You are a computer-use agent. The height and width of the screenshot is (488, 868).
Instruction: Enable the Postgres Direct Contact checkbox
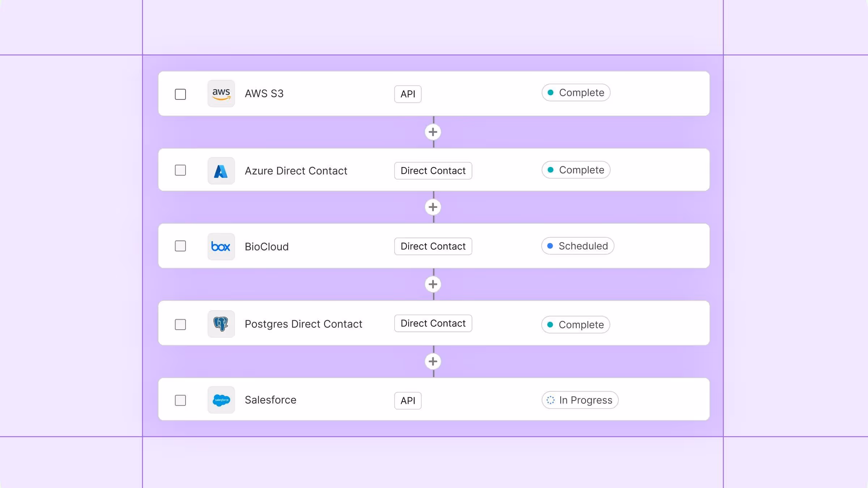(180, 325)
